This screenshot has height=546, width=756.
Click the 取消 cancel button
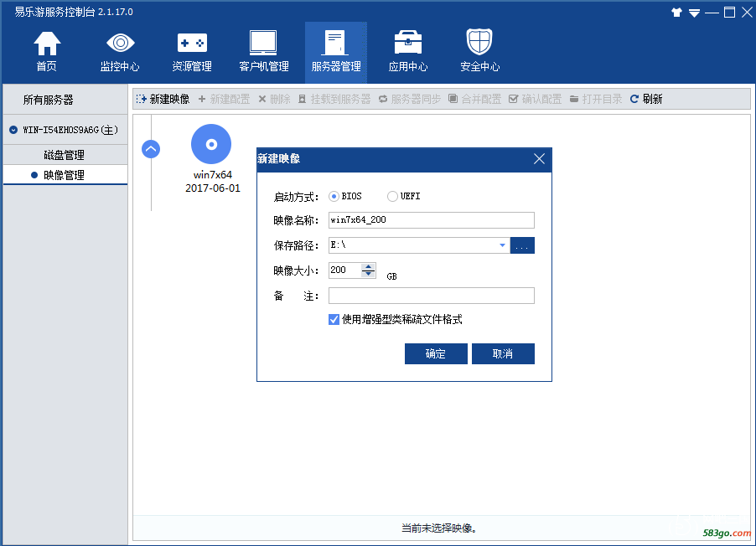503,354
